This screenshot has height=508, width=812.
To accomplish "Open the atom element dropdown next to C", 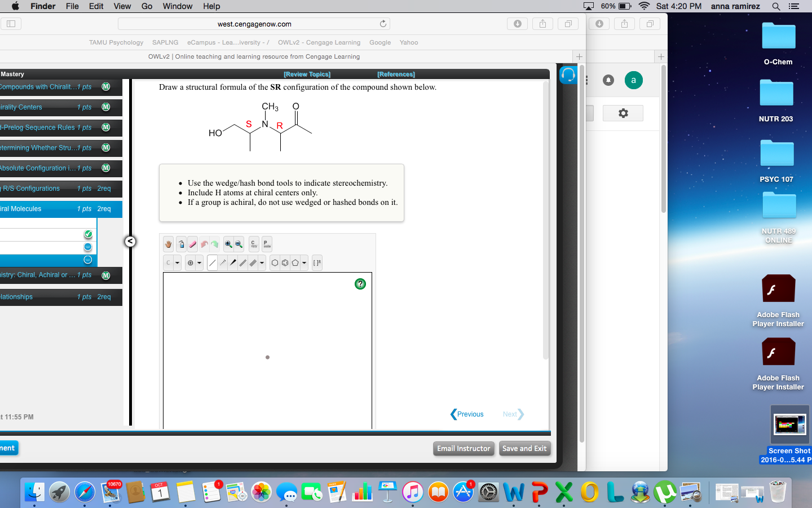I will click(x=178, y=262).
